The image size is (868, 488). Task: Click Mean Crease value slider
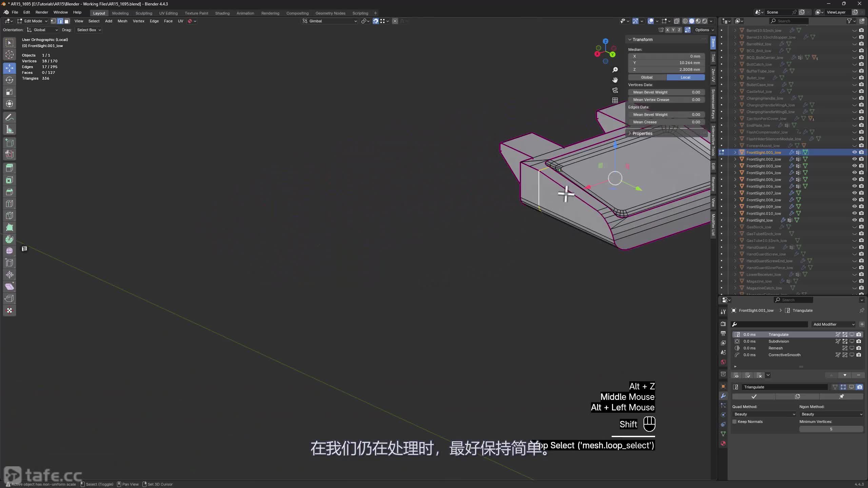click(x=667, y=122)
